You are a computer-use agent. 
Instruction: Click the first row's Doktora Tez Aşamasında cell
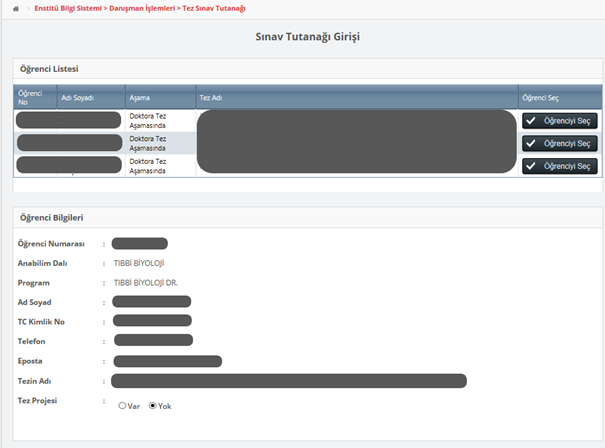[x=147, y=120]
